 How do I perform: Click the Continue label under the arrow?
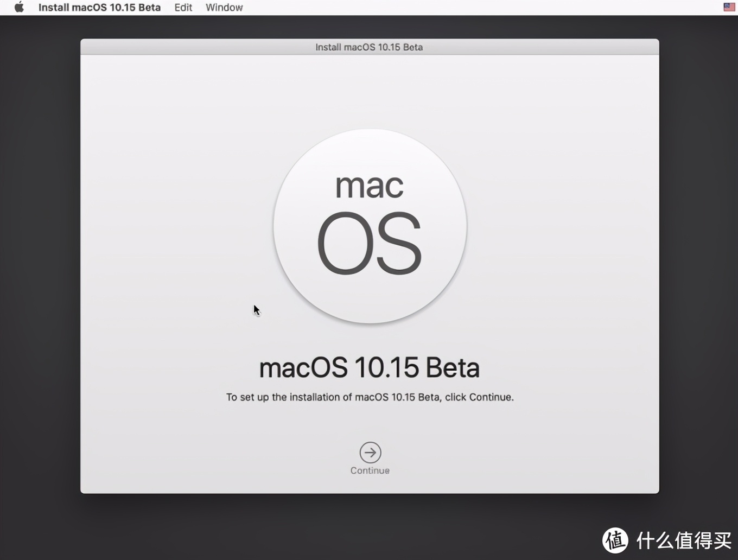pyautogui.click(x=370, y=470)
